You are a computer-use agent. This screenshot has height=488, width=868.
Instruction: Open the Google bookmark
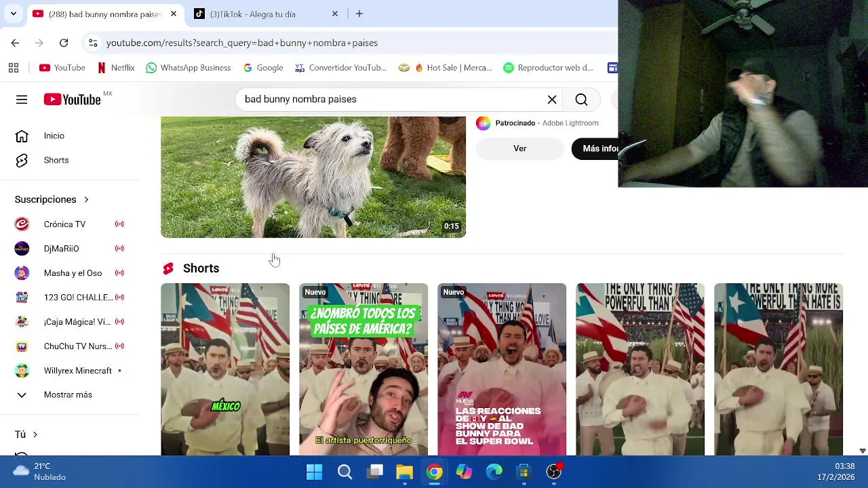(263, 68)
